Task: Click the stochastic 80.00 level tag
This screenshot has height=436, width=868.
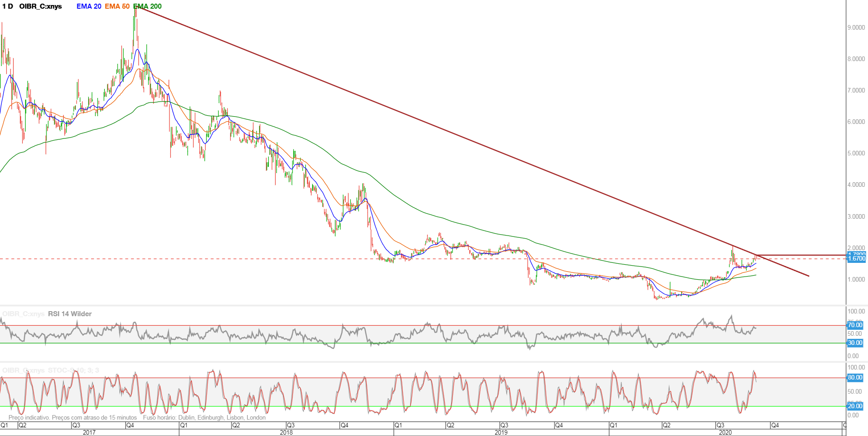Action: [x=855, y=378]
